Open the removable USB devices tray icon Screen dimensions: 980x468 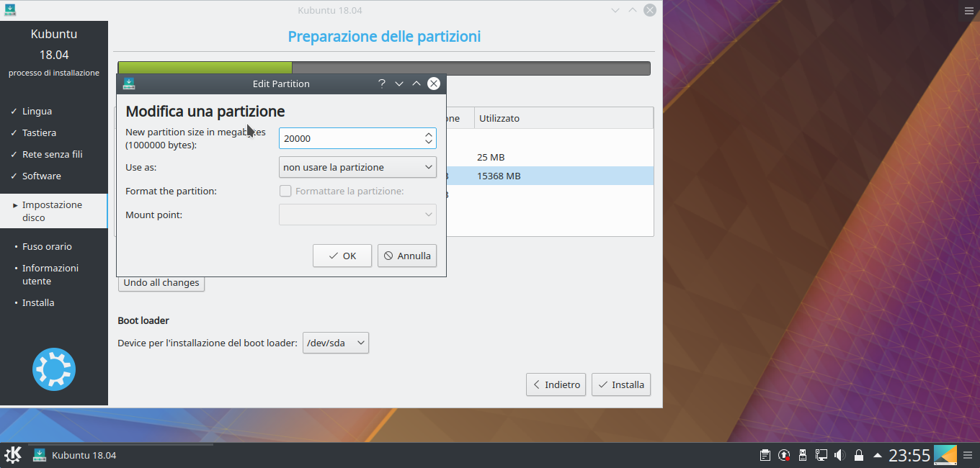[802, 455]
